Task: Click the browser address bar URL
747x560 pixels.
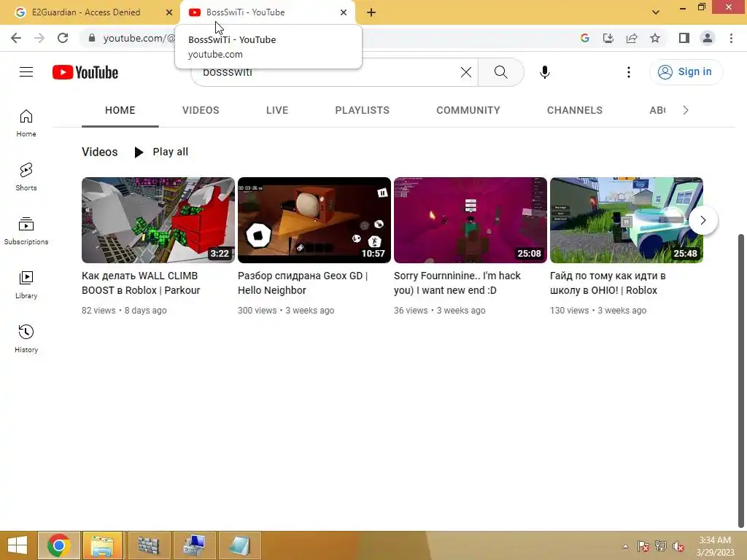Action: [x=139, y=38]
